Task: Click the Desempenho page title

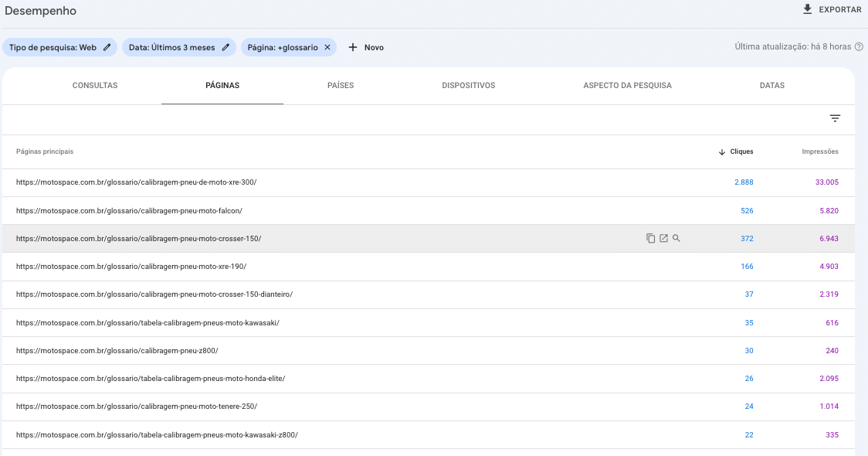Action: 40,11
